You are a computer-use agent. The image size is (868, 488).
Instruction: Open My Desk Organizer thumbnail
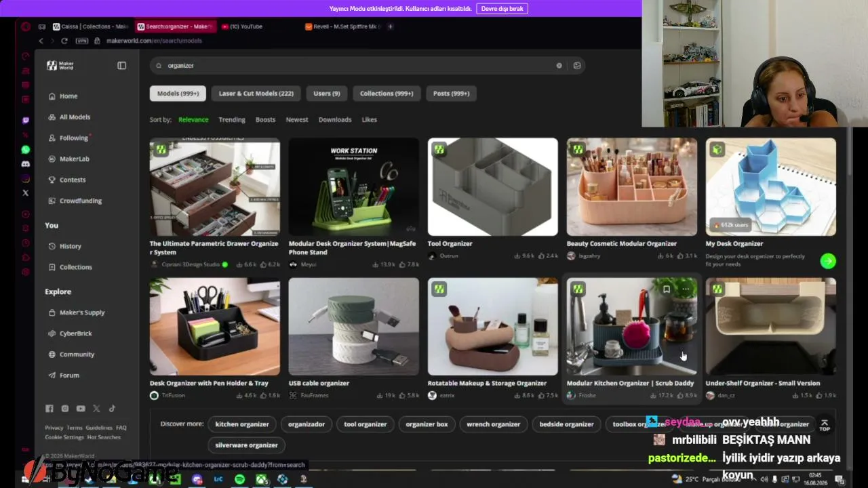coord(771,187)
